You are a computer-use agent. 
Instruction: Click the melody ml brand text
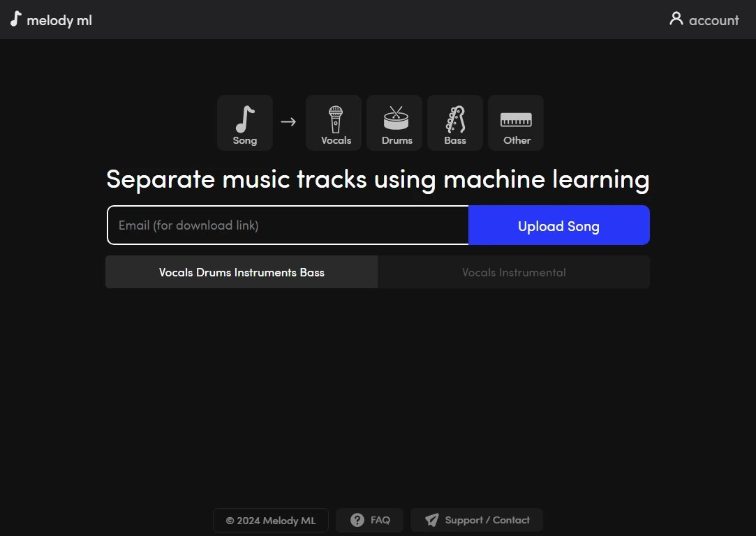click(x=59, y=20)
